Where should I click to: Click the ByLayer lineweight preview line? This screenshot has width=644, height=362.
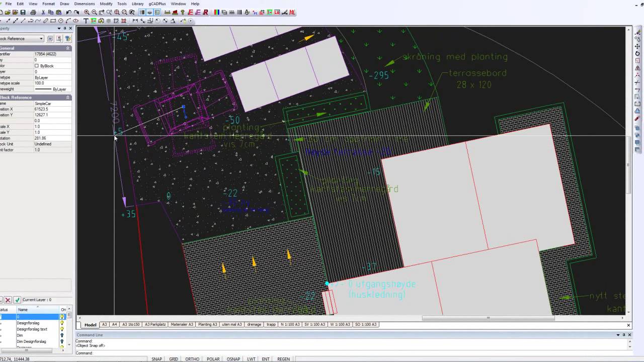43,89
